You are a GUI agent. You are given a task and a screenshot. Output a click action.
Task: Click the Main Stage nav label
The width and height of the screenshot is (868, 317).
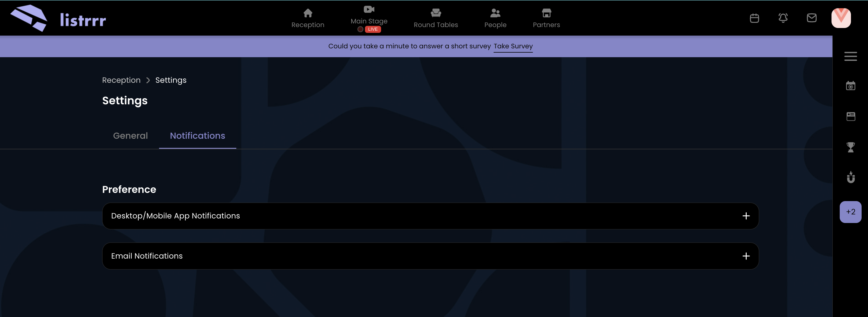pyautogui.click(x=369, y=21)
